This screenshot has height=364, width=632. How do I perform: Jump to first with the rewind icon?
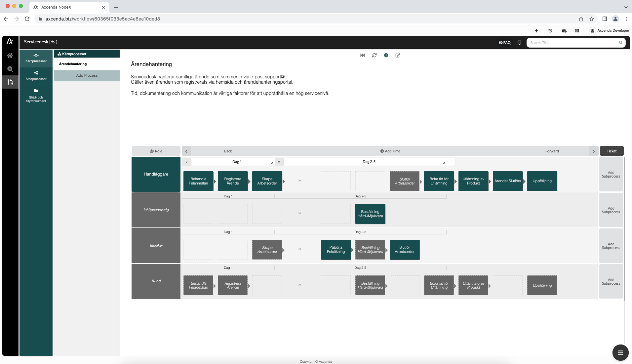tap(363, 55)
